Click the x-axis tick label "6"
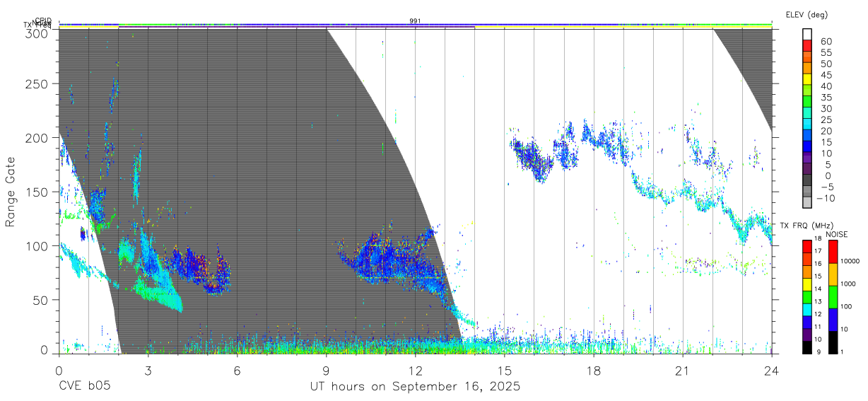 [237, 371]
